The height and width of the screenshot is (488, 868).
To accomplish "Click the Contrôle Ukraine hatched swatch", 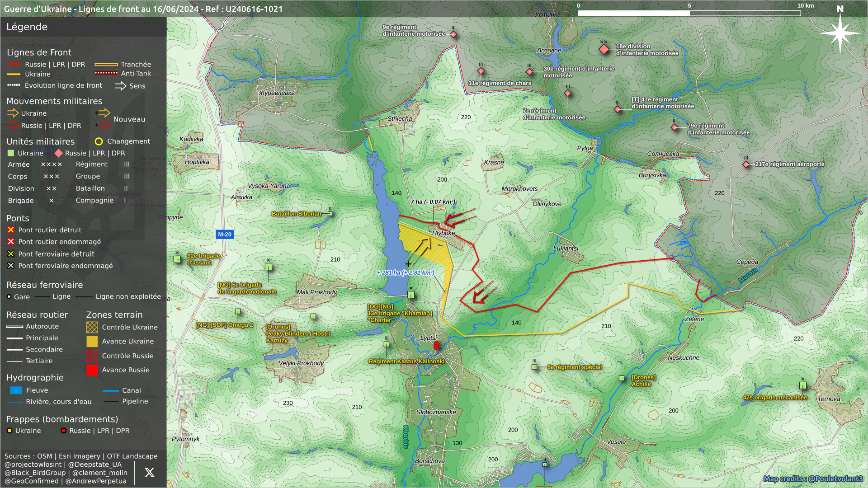I will point(92,327).
